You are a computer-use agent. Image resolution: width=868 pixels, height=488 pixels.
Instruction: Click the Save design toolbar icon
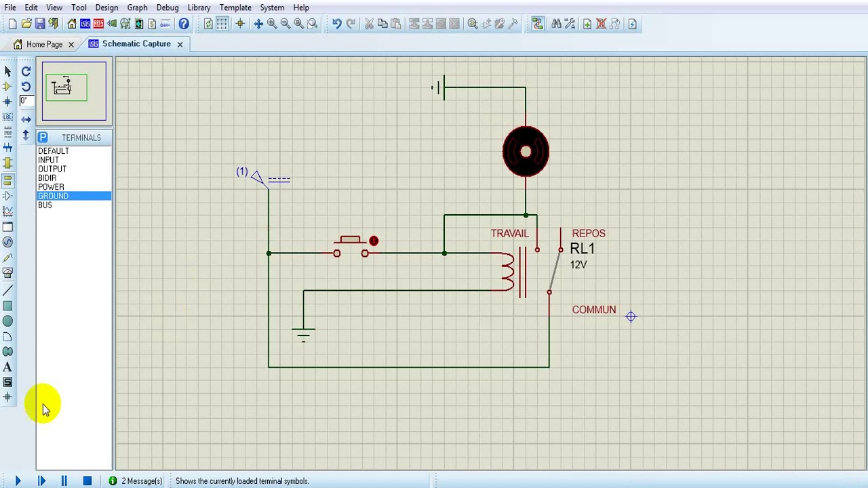[x=40, y=24]
